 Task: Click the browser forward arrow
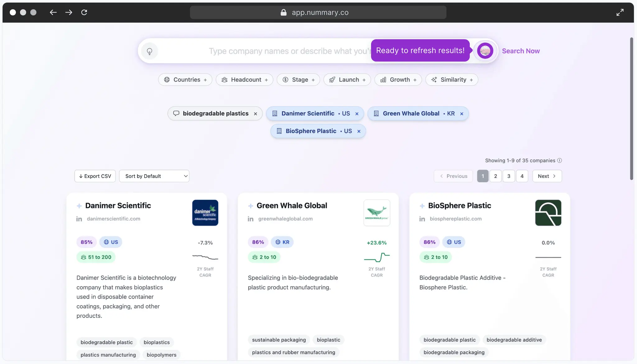coord(69,12)
